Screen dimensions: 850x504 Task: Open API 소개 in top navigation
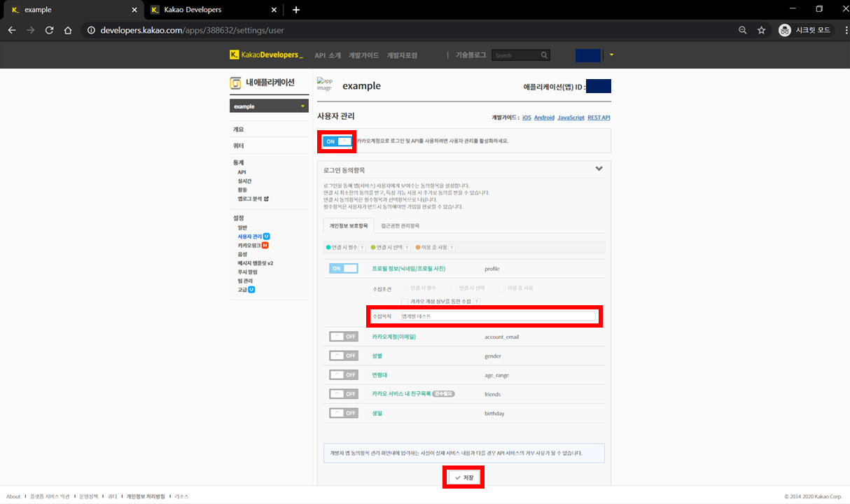point(328,55)
